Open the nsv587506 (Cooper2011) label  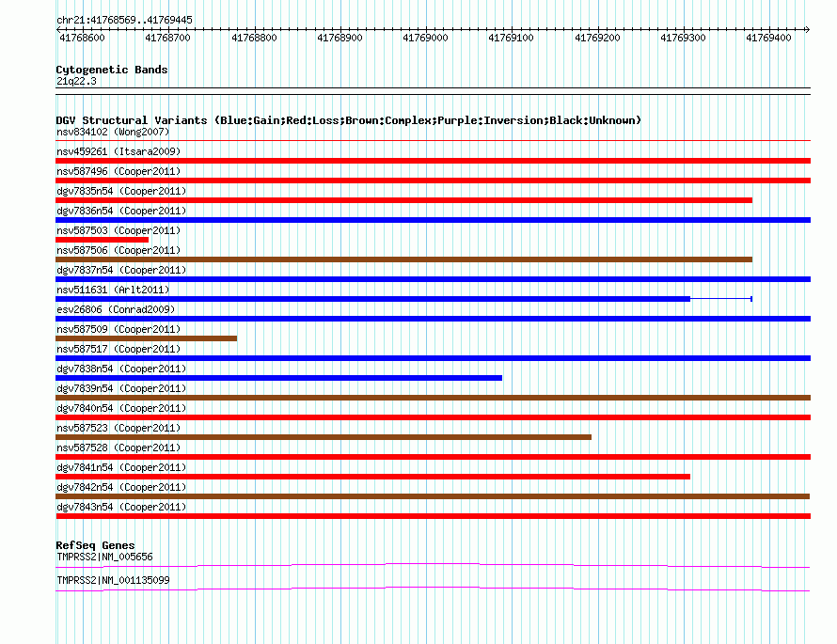point(118,250)
